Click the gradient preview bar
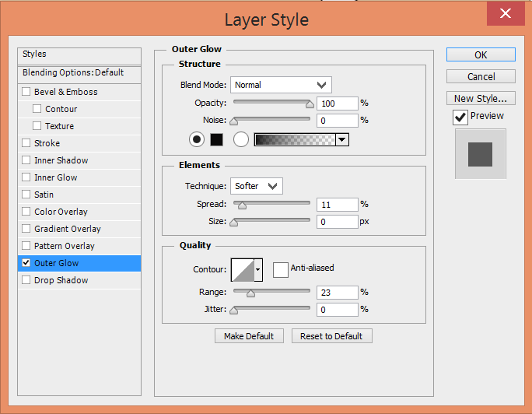Screen dimensions: 532x414 click(295, 140)
